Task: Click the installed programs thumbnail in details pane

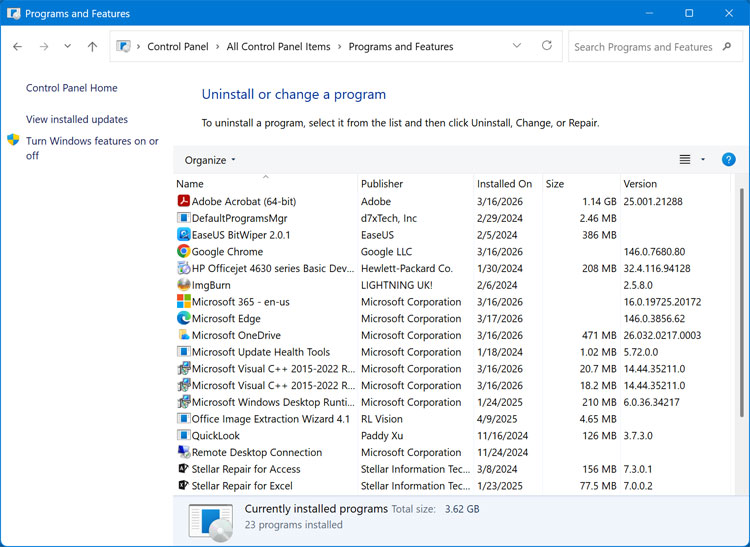Action: (211, 521)
